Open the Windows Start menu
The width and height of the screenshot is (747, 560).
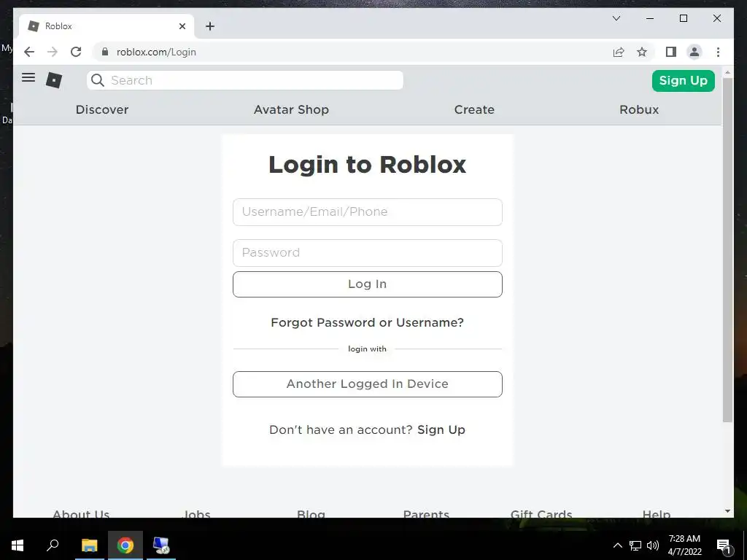click(x=18, y=545)
